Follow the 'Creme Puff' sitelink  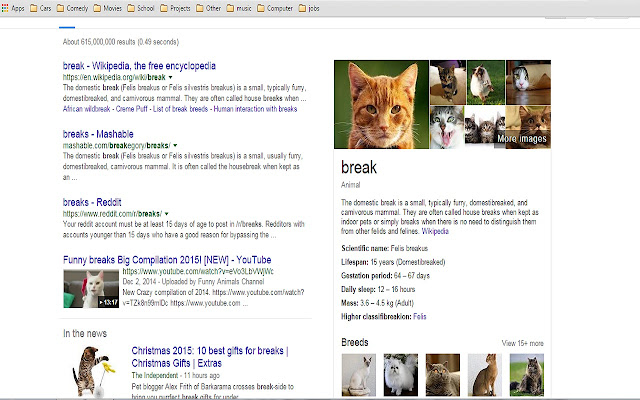coord(131,109)
